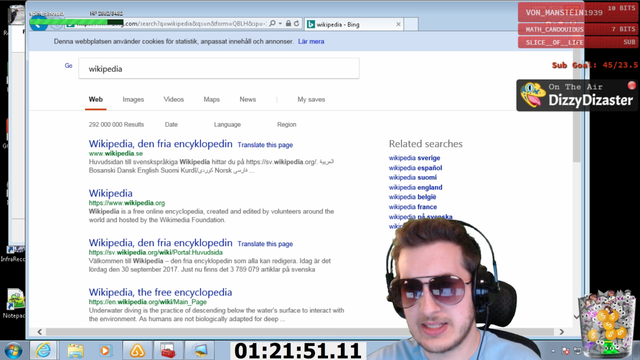Open a new blank tab button
Image resolution: width=640 pixels, height=360 pixels.
pyautogui.click(x=411, y=24)
